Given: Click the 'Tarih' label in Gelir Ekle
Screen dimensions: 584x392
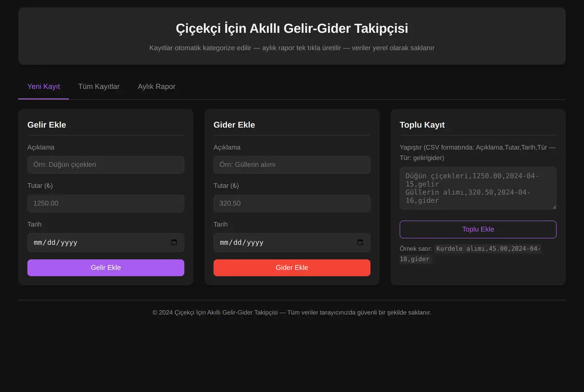Looking at the screenshot, I should coord(35,224).
